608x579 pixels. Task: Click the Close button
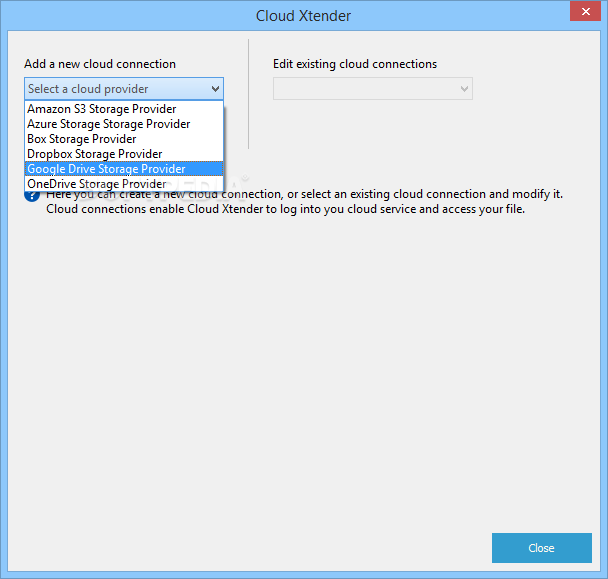[x=542, y=548]
